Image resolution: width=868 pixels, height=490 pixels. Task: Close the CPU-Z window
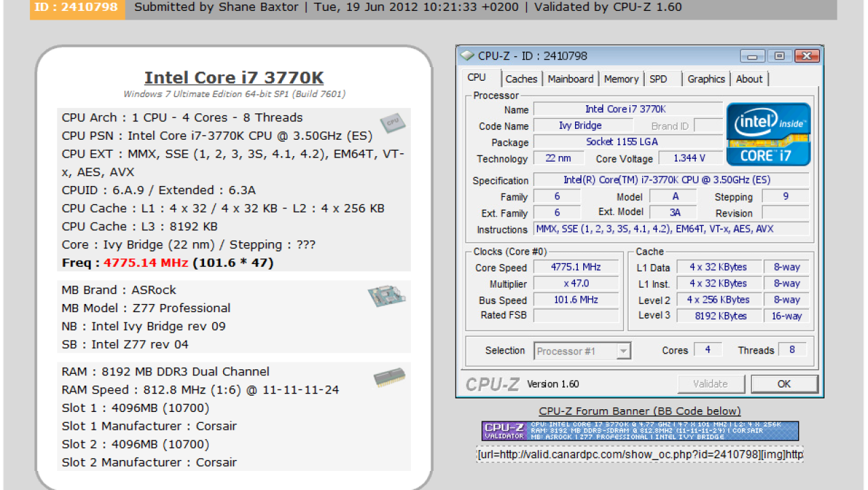806,56
